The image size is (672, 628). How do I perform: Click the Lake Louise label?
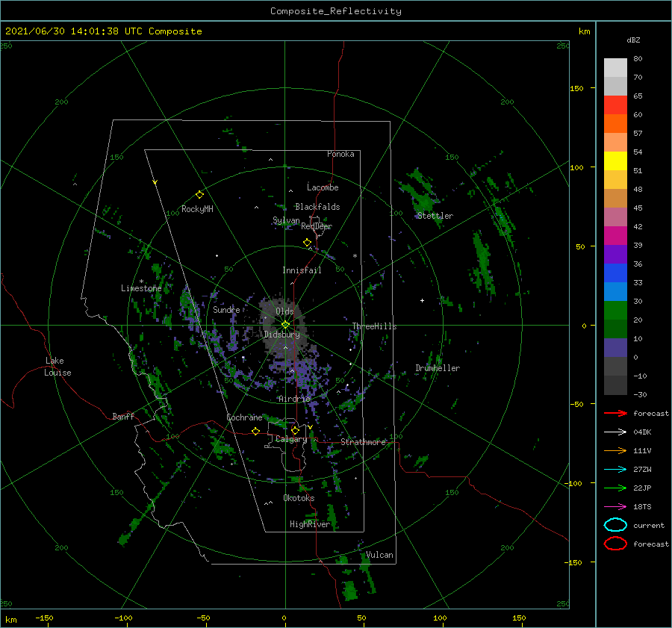(x=57, y=367)
